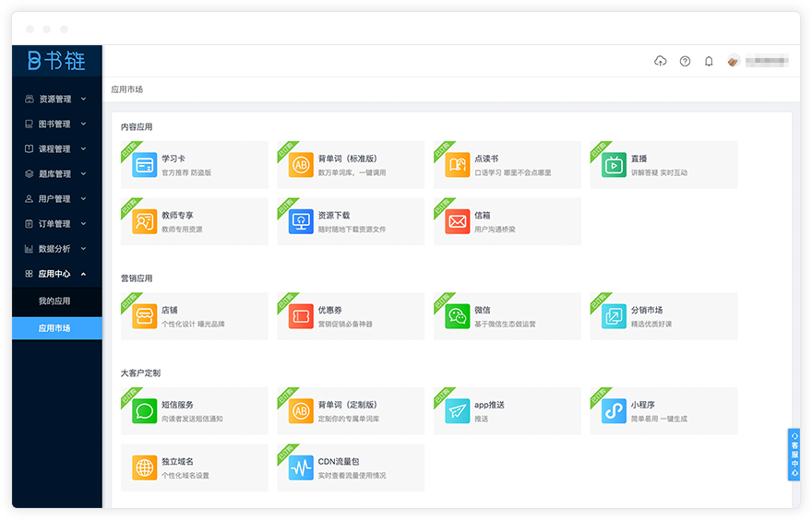
Task: Open the 信箱 mailbox icon
Action: pyautogui.click(x=458, y=221)
